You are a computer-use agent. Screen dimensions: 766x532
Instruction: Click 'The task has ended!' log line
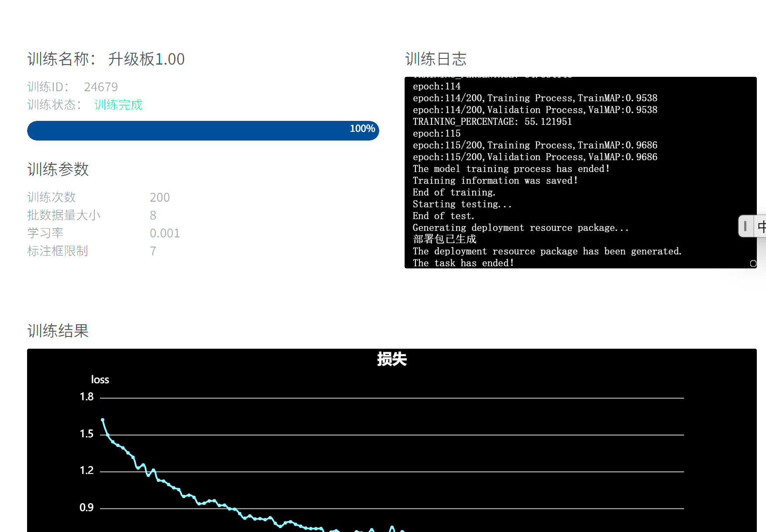coord(464,263)
